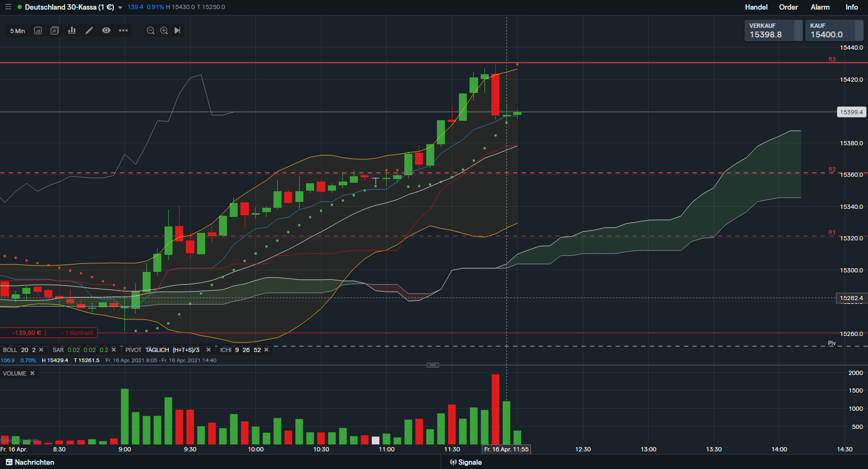
Task: Toggle the eye visibility icon in toolbar
Action: (x=106, y=30)
